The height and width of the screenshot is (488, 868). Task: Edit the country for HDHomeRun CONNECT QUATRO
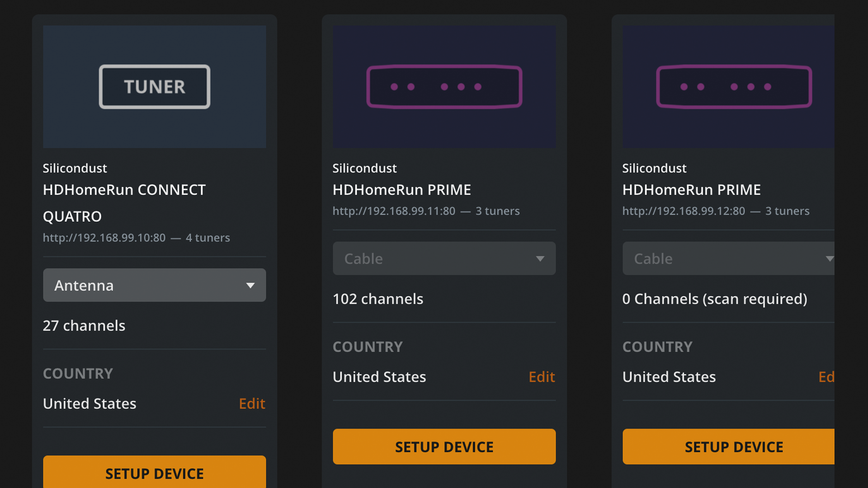(x=252, y=404)
